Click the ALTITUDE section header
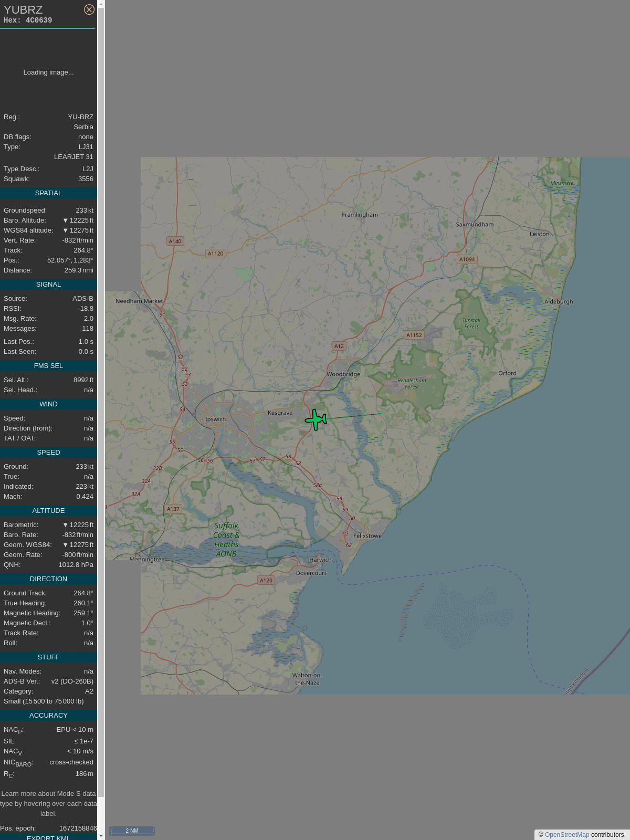The image size is (630, 840). point(48,511)
